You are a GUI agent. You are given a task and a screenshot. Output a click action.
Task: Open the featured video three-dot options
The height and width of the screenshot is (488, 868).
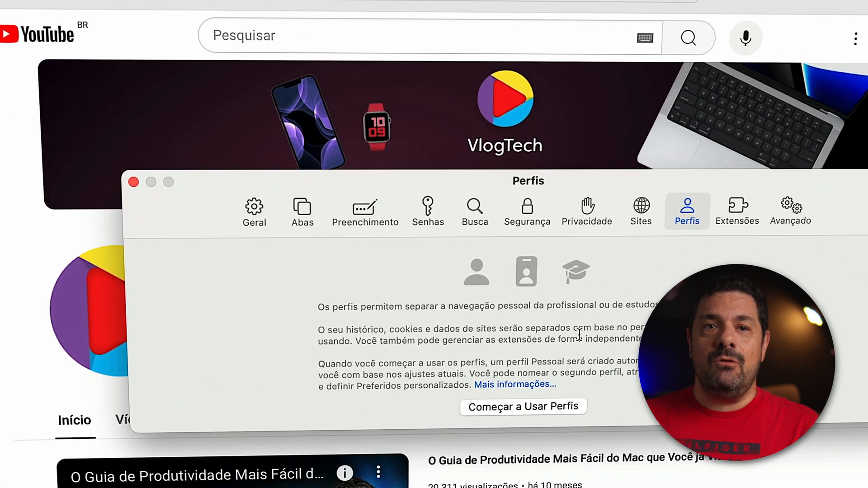pos(378,472)
